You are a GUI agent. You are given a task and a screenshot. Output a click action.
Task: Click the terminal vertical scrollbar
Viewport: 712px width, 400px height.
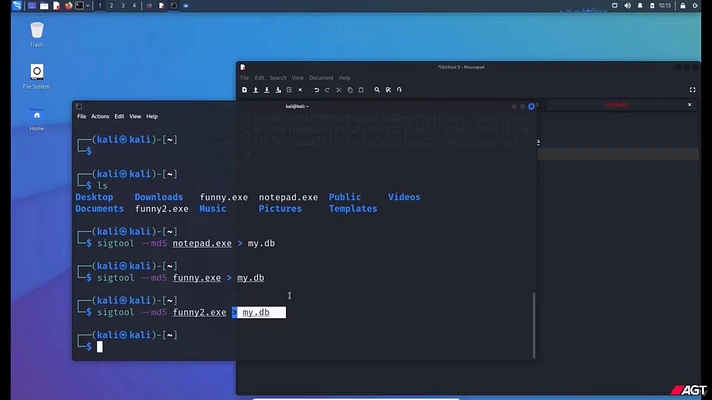coord(534,325)
